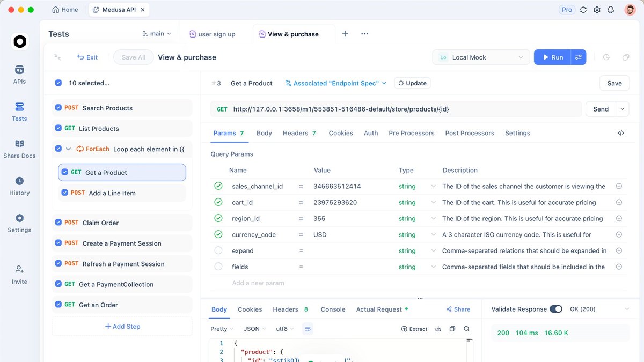Click the Exit link
The height and width of the screenshot is (362, 644).
[87, 57]
